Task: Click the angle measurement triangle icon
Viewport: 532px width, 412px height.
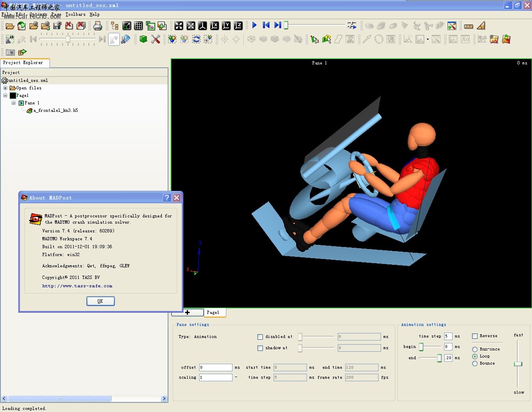Action: tap(481, 26)
